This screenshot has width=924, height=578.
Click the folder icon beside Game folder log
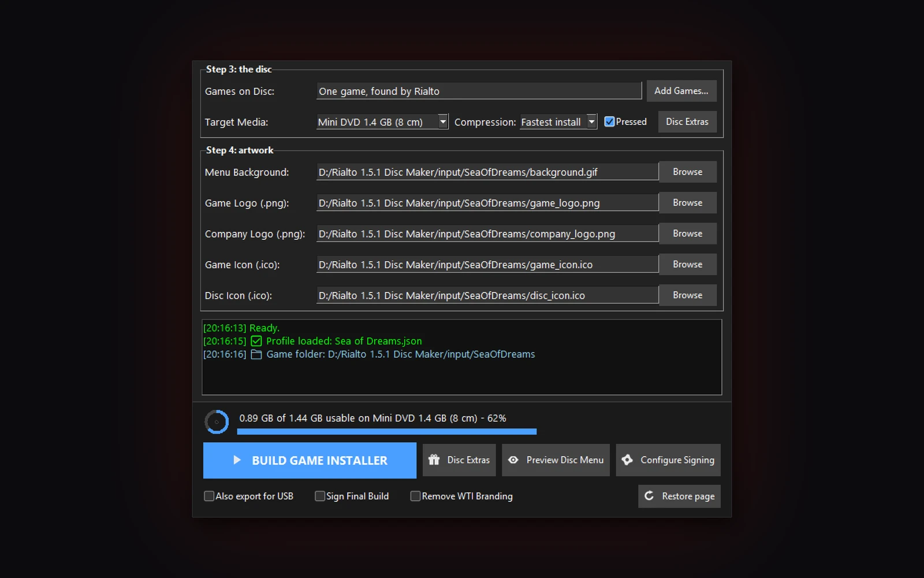(256, 354)
